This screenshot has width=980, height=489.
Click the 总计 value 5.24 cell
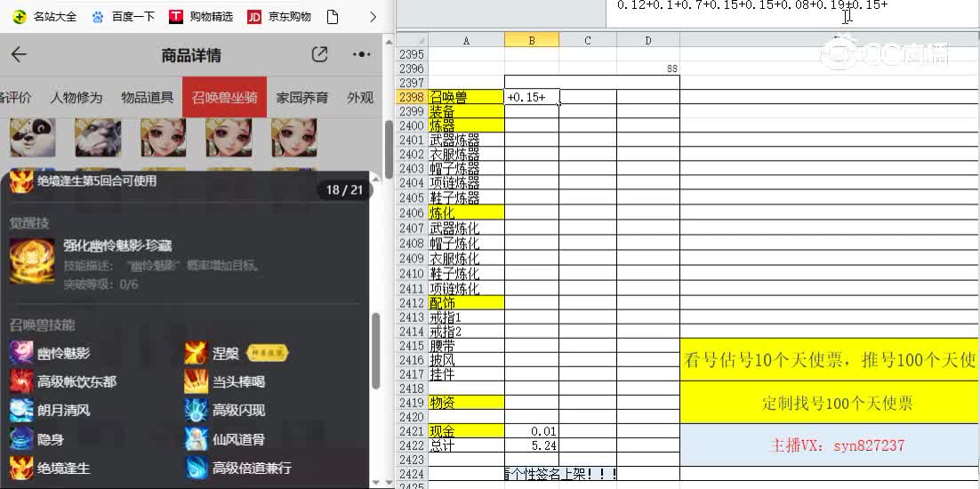click(x=532, y=446)
